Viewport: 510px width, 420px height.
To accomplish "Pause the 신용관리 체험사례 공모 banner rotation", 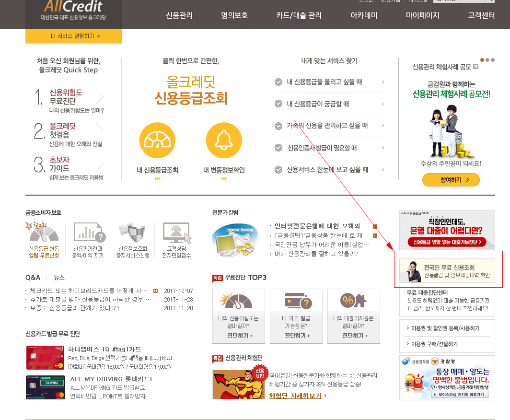I will click(476, 66).
